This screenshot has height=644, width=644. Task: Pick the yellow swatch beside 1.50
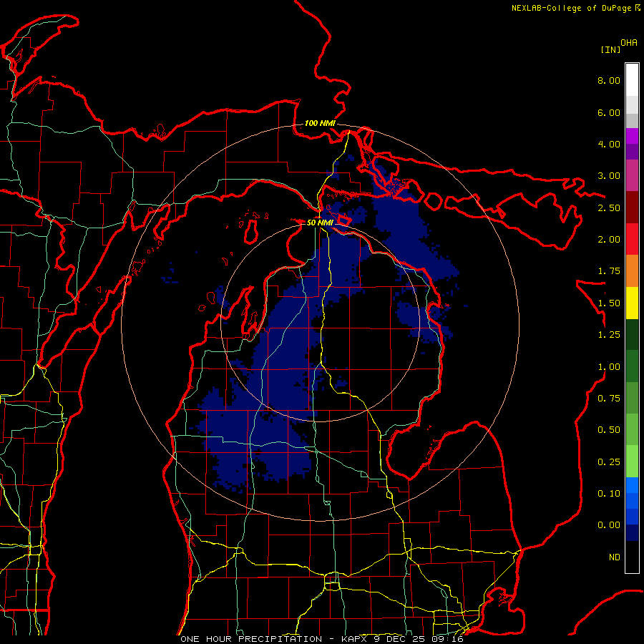(x=632, y=303)
